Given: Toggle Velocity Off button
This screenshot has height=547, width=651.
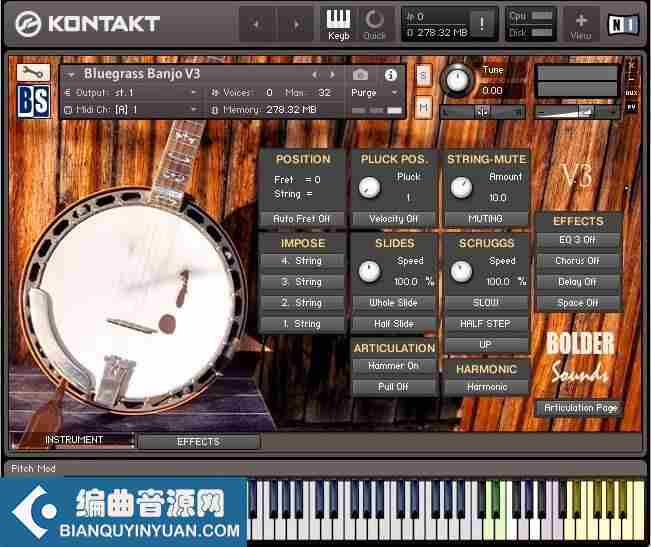Looking at the screenshot, I should click(393, 219).
